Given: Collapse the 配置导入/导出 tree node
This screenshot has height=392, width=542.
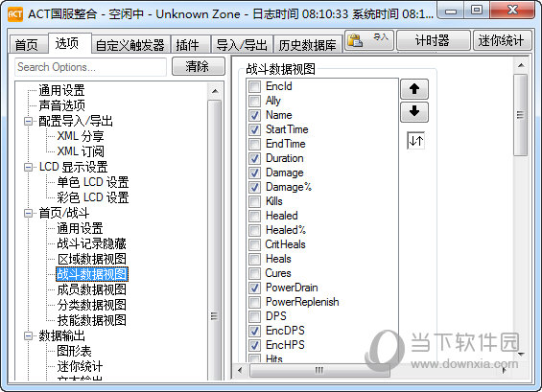Looking at the screenshot, I should (x=29, y=121).
